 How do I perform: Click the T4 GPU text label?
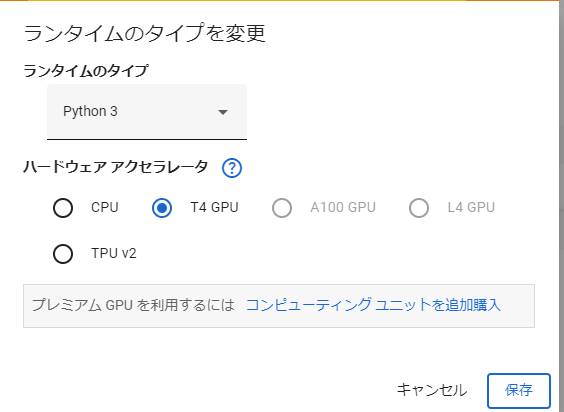point(214,208)
